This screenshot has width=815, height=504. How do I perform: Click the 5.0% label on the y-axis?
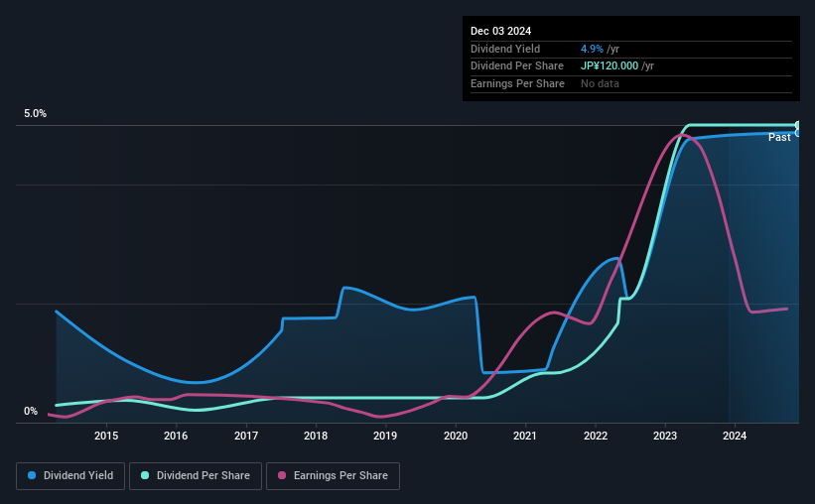coord(35,113)
